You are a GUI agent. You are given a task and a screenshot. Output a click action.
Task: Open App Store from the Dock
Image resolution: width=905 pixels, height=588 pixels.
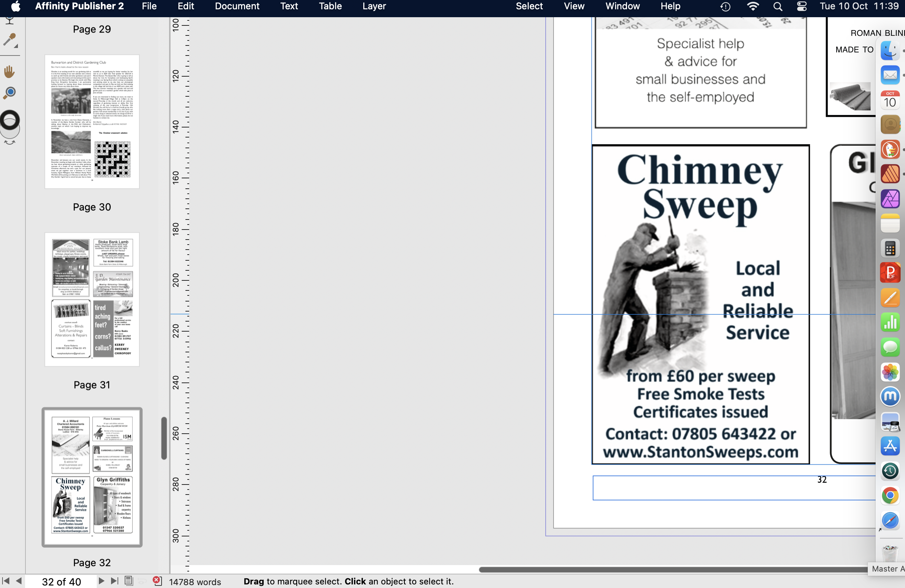pos(890,445)
